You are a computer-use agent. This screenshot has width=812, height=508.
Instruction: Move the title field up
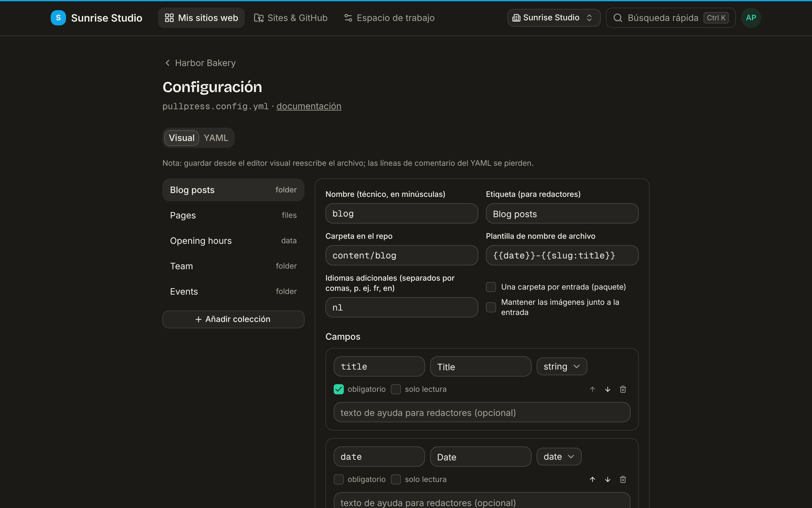592,389
